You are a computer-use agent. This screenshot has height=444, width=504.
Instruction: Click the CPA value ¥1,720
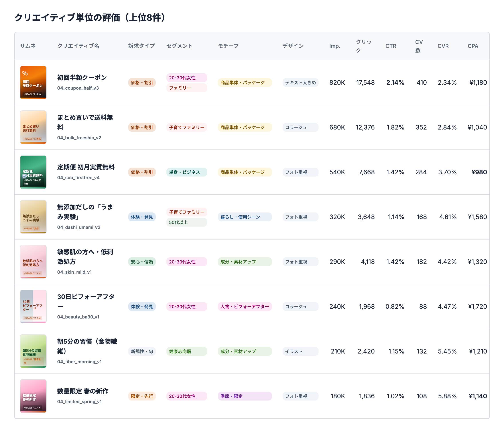click(477, 306)
